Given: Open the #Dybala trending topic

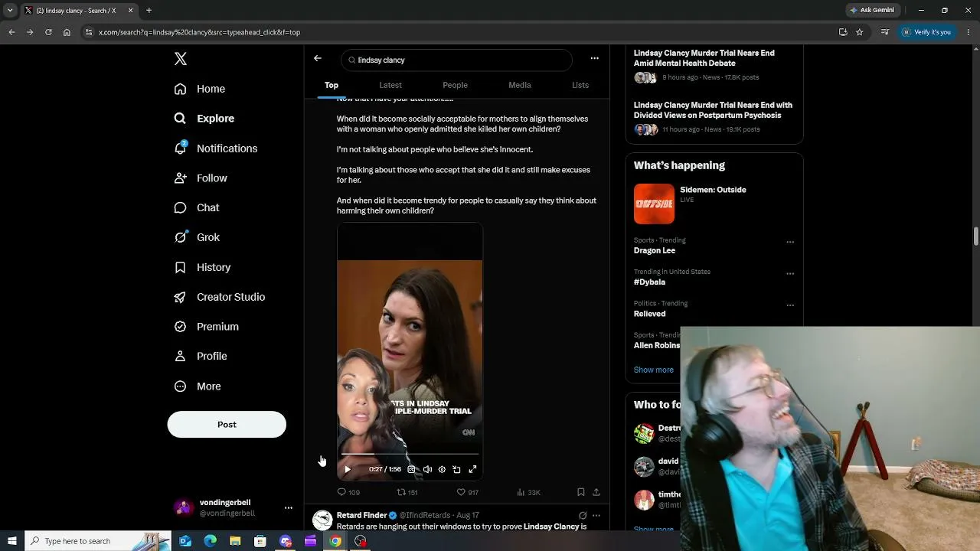Looking at the screenshot, I should pos(649,282).
